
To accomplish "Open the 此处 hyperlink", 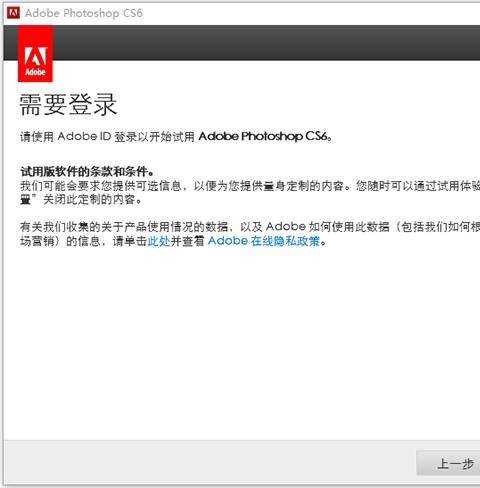I will [159, 241].
